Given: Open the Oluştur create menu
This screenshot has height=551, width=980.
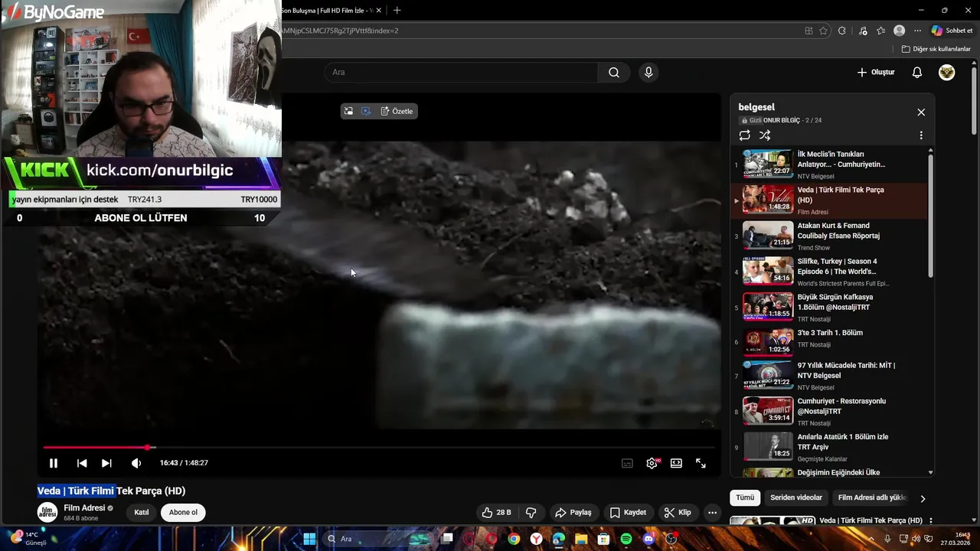Looking at the screenshot, I should pyautogui.click(x=876, y=72).
